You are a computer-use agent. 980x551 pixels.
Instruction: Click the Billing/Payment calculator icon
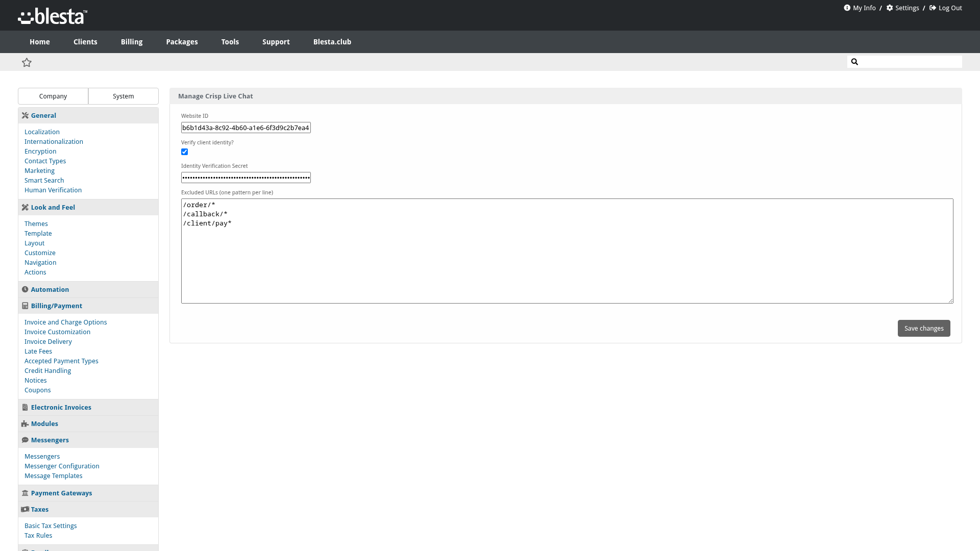(x=25, y=306)
